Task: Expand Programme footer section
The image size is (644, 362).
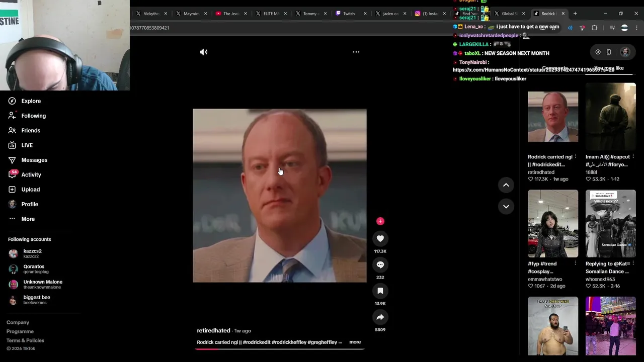Action: [x=20, y=331]
